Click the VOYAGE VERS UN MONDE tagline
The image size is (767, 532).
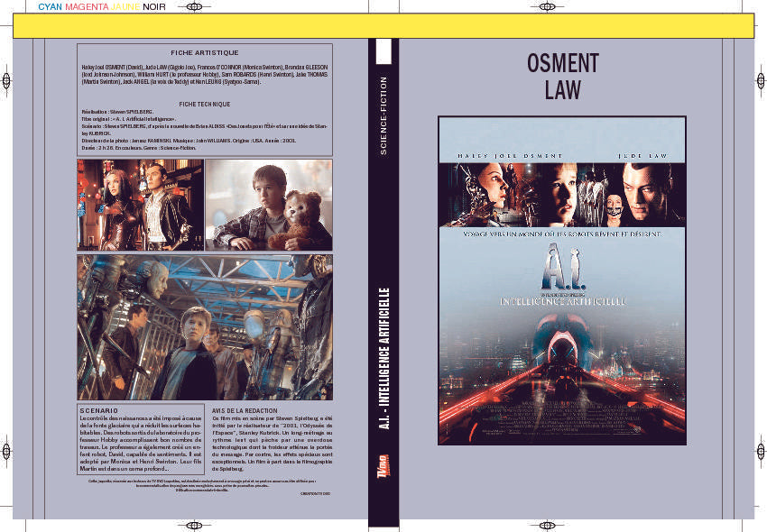[562, 234]
